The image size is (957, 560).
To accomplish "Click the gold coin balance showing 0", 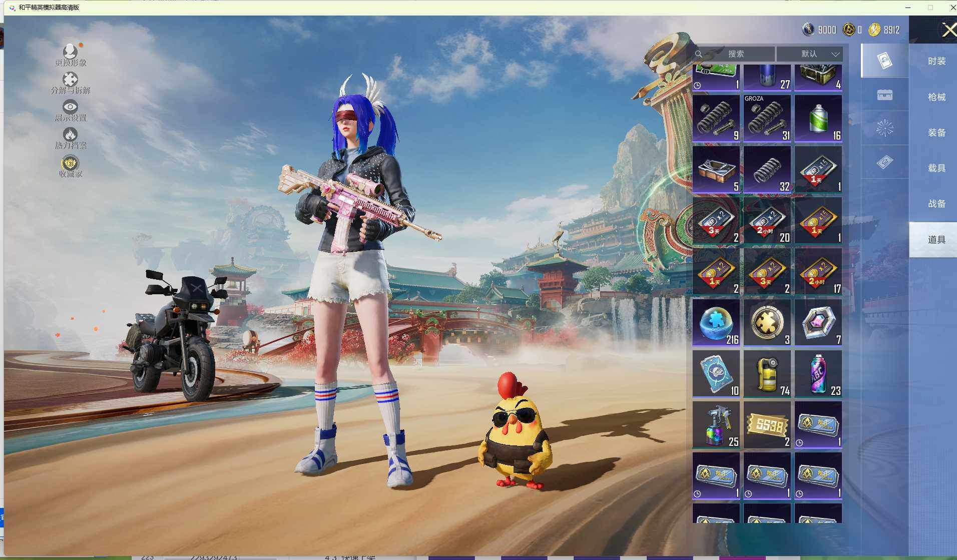I will click(x=852, y=30).
